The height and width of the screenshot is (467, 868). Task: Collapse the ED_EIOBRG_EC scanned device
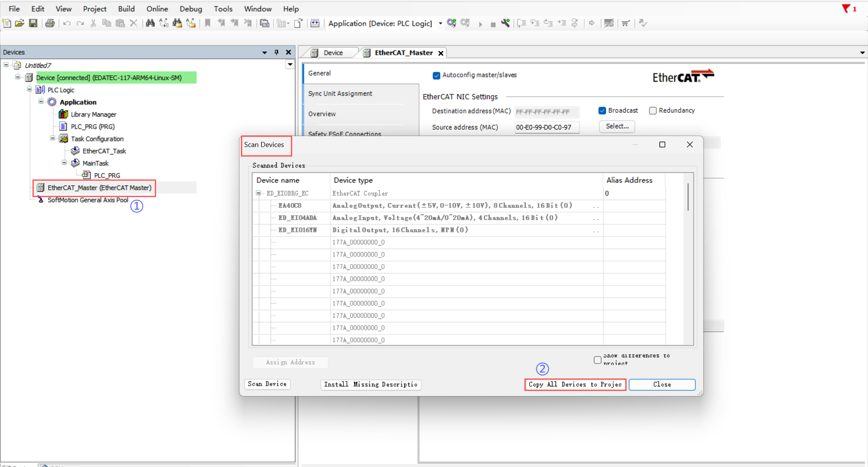pos(259,193)
